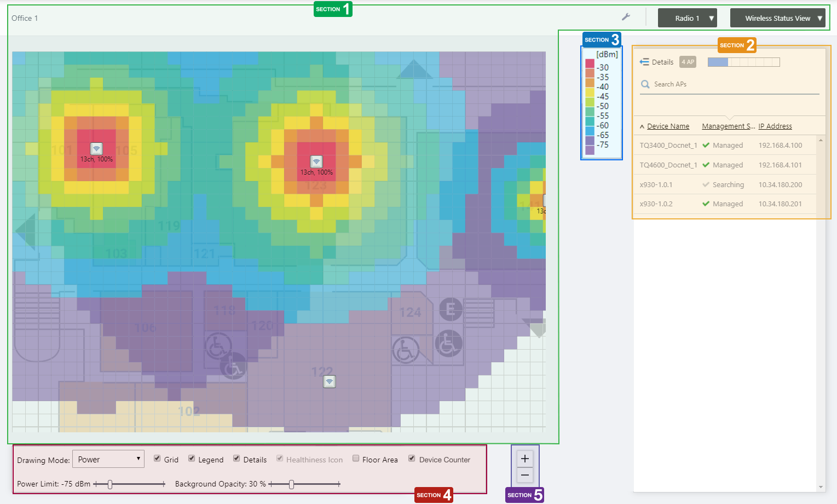Collapse the Details panel icon

[644, 62]
